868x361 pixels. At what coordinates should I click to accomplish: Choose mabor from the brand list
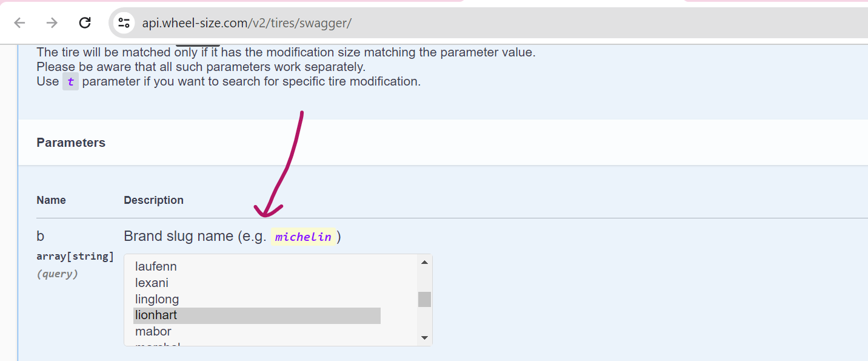(x=153, y=331)
